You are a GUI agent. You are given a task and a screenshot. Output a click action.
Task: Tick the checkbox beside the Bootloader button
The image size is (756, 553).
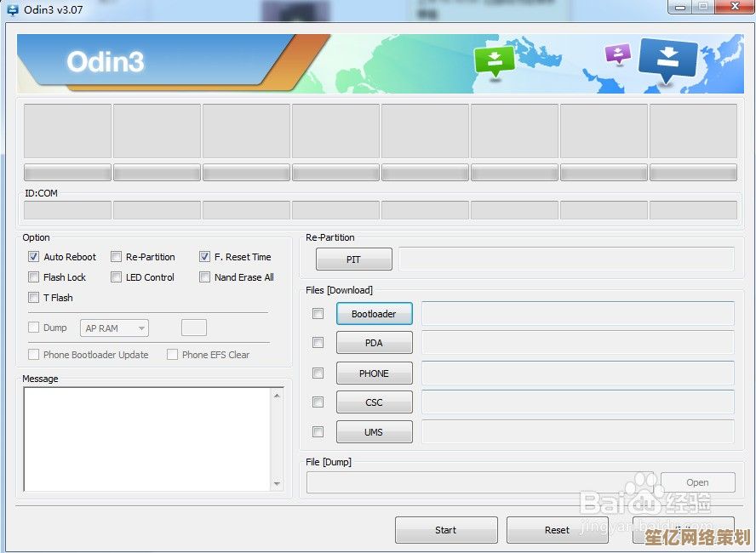click(318, 314)
